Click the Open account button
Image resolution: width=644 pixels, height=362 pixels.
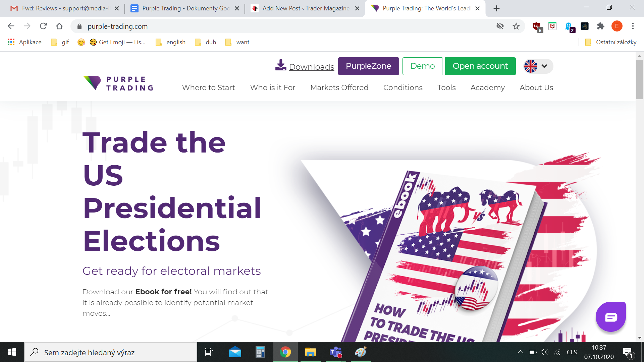tap(480, 66)
